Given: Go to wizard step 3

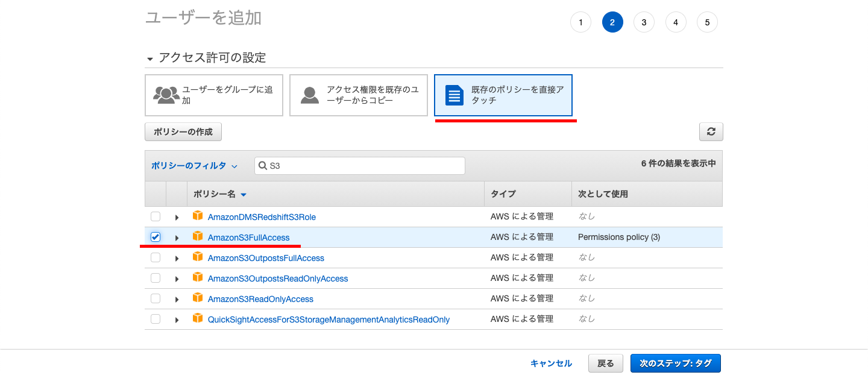Looking at the screenshot, I should click(644, 22).
